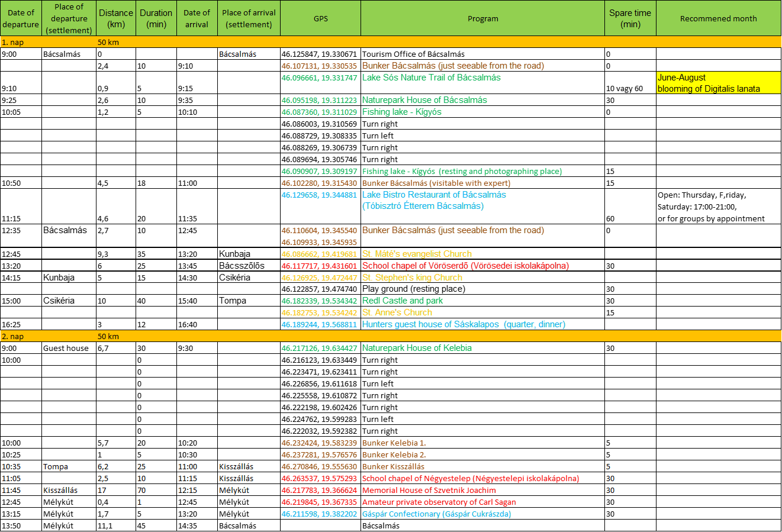782x532 pixels.
Task: Select the Program column header
Action: pos(482,18)
